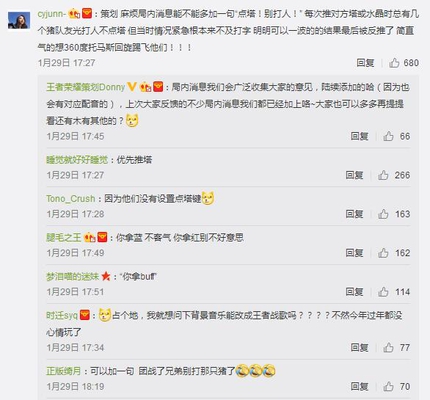Reply to cyjunn-'s top comment
Image resolution: width=430 pixels, height=400 pixels.
pyautogui.click(x=365, y=63)
